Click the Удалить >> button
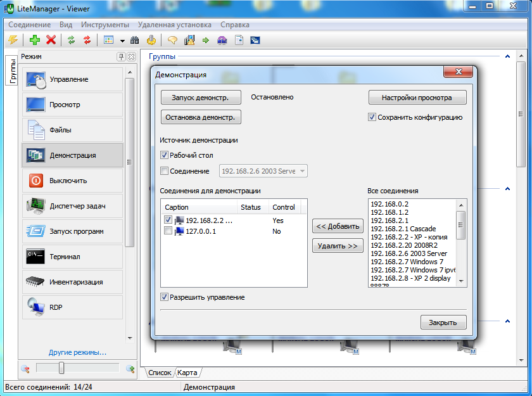 pyautogui.click(x=338, y=246)
